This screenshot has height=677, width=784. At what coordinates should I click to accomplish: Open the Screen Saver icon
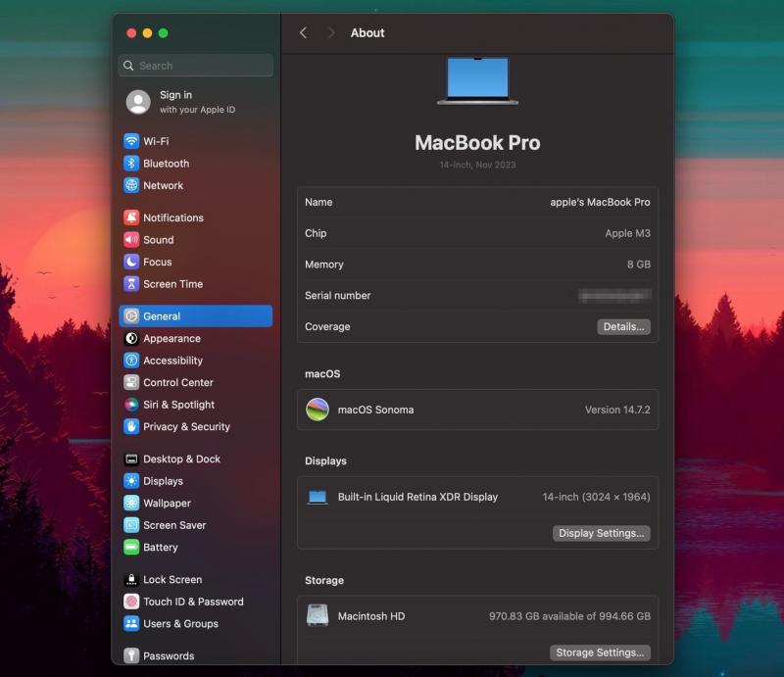pos(131,525)
